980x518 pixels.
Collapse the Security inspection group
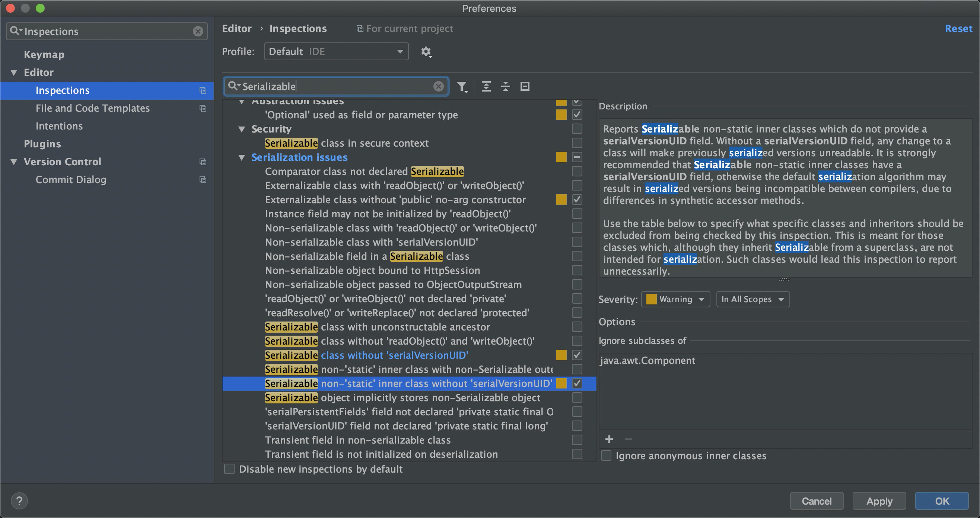[242, 129]
